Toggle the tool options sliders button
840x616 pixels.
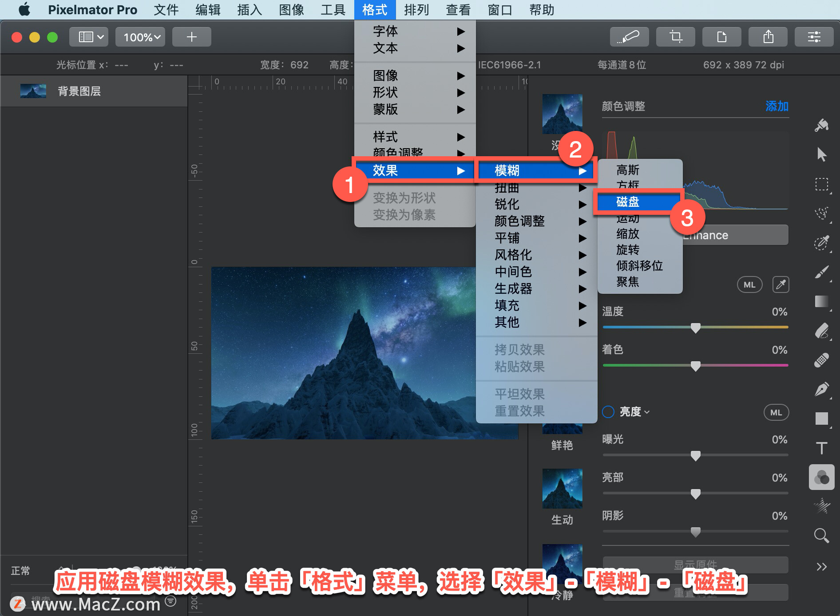point(814,37)
